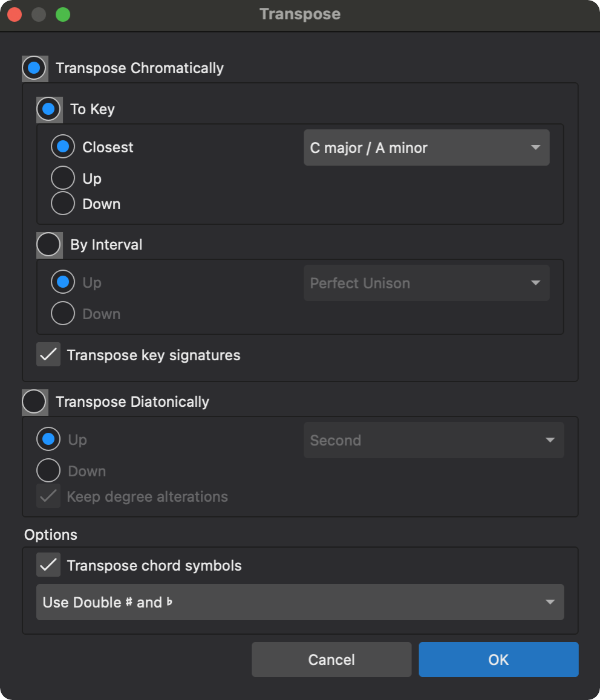Disable Transpose chord symbols
This screenshot has width=600, height=700.
coord(49,565)
